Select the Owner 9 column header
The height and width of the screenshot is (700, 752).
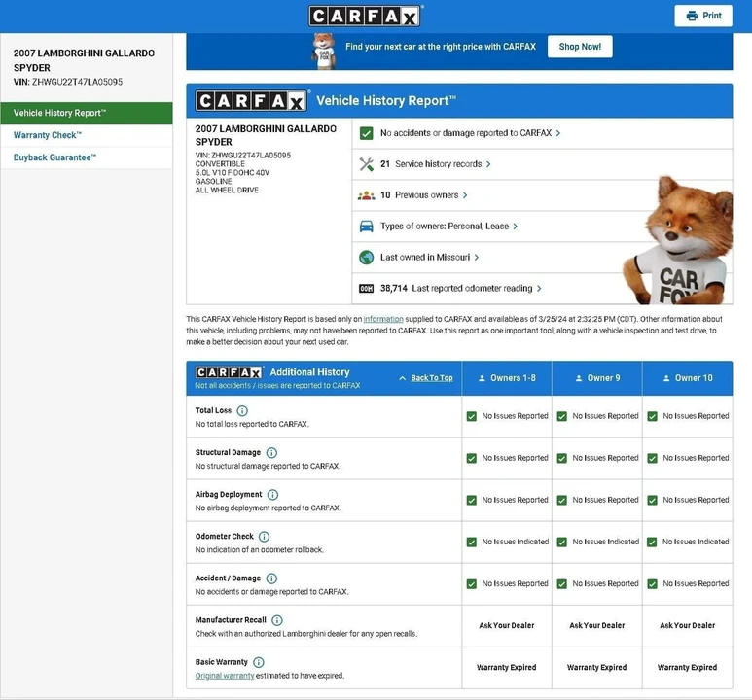click(597, 378)
